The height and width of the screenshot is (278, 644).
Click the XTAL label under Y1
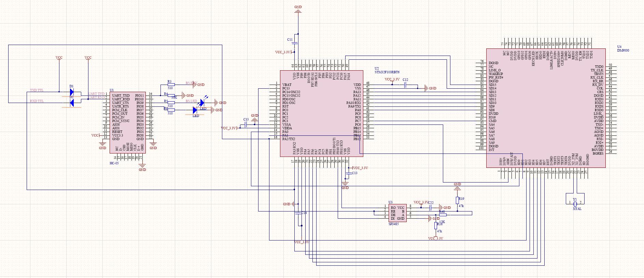[x=577, y=209]
